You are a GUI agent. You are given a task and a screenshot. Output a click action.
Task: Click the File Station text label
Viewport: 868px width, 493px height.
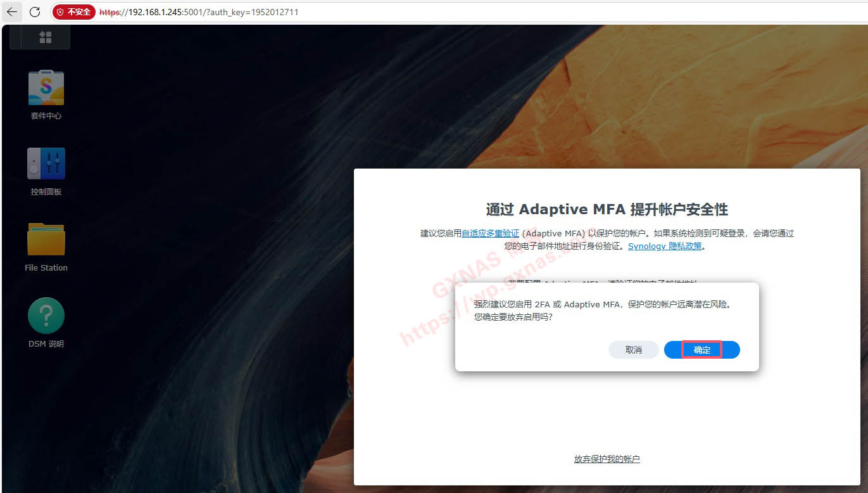[46, 268]
